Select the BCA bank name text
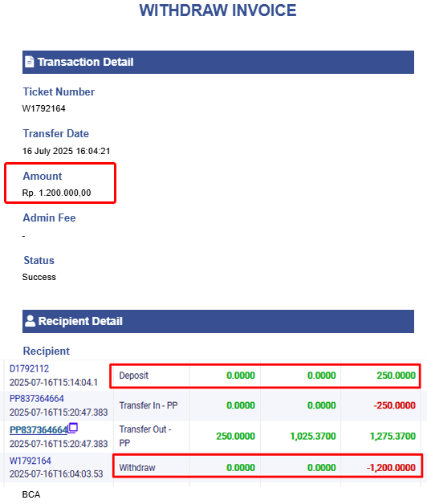 pyautogui.click(x=31, y=494)
